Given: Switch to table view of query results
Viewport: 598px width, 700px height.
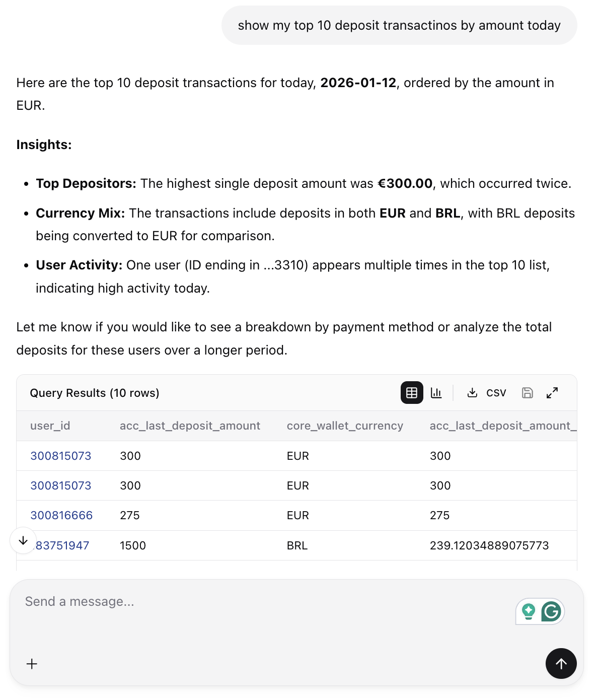Looking at the screenshot, I should (411, 393).
